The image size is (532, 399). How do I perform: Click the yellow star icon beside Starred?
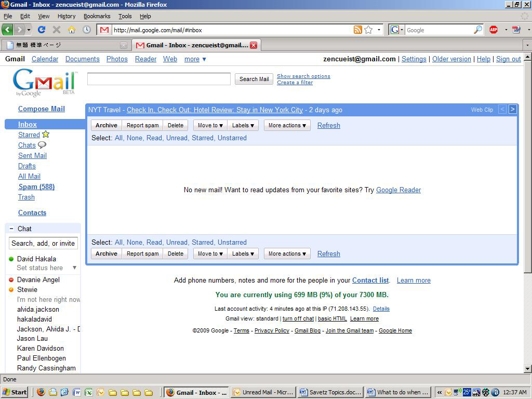pos(46,135)
